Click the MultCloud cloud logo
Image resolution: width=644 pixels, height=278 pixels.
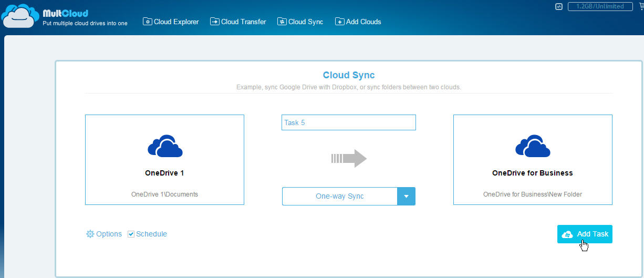coord(20,17)
